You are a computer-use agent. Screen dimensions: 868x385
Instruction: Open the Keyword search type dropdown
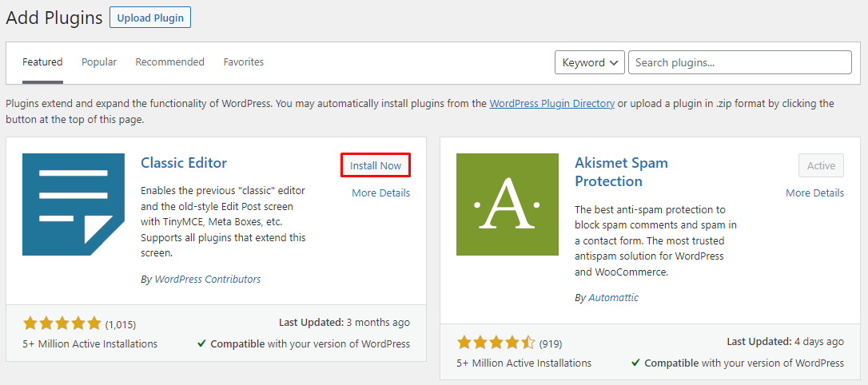pos(590,62)
